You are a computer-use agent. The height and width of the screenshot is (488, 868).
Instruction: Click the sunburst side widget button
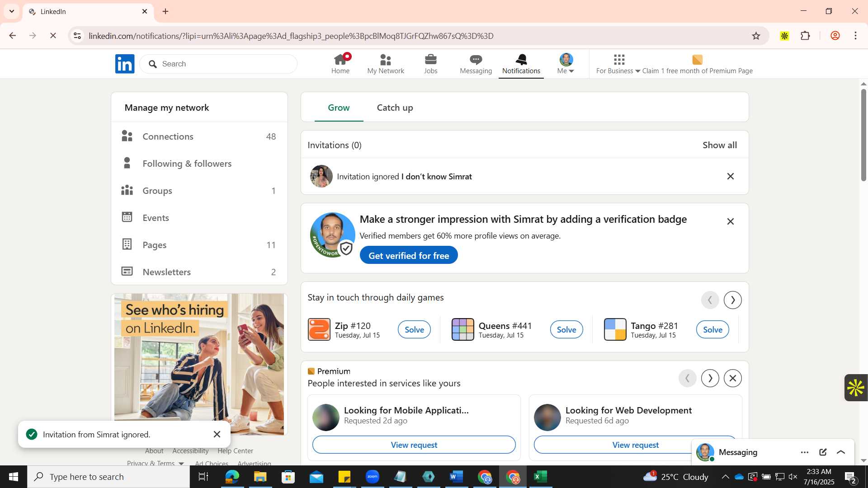pyautogui.click(x=856, y=388)
